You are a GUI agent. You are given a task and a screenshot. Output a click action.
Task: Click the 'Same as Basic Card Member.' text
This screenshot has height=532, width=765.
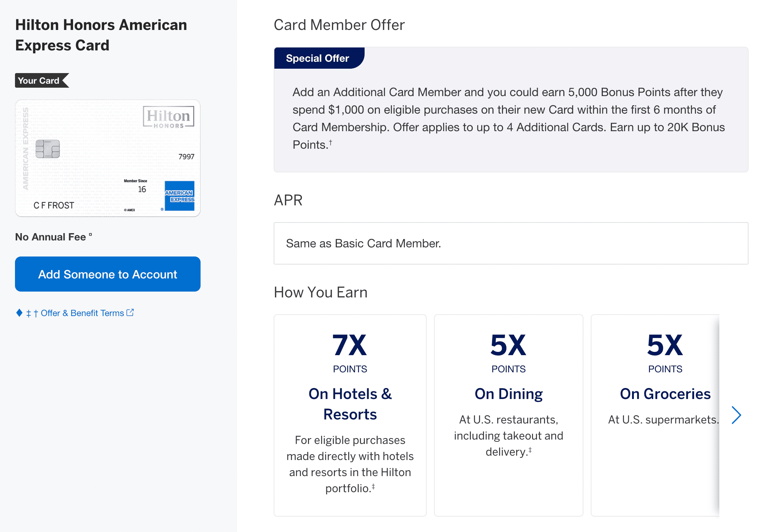tap(364, 243)
